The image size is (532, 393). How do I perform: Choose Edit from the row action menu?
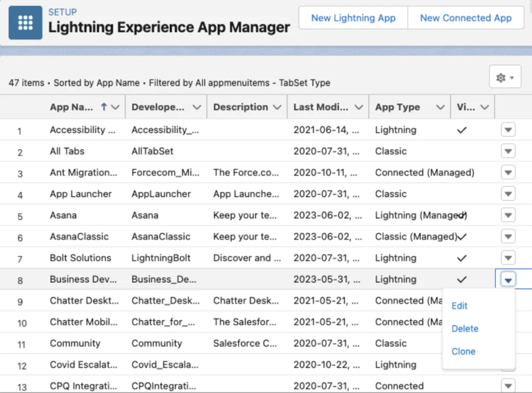coord(460,306)
